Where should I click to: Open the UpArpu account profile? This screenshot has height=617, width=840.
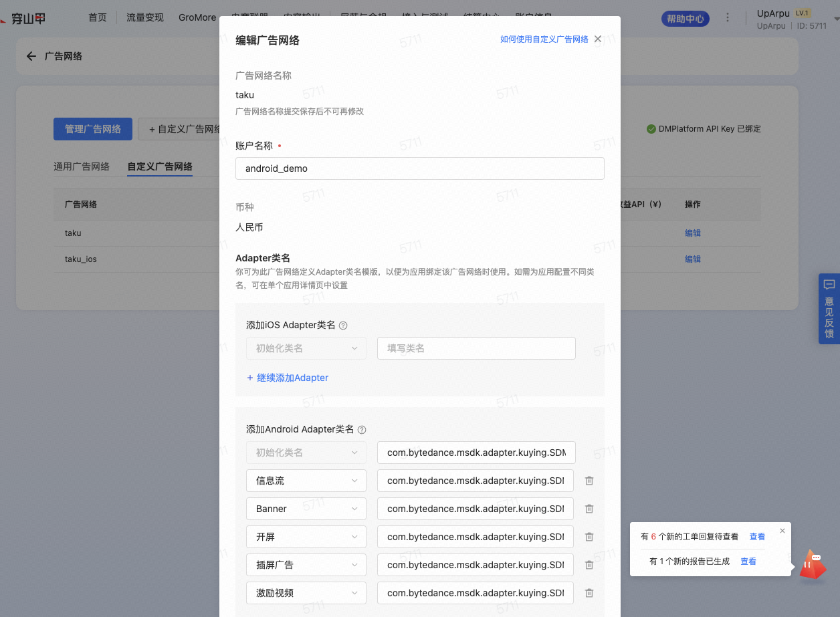pos(792,19)
